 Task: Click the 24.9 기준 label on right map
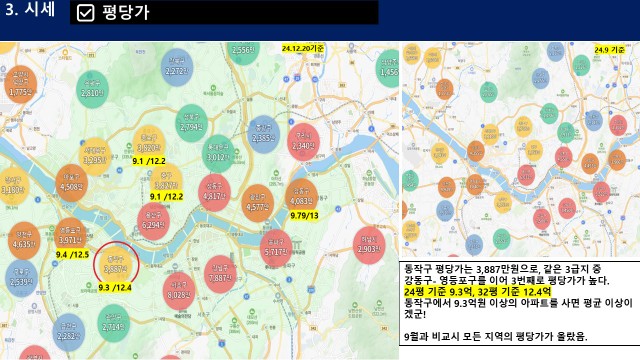[x=609, y=50]
